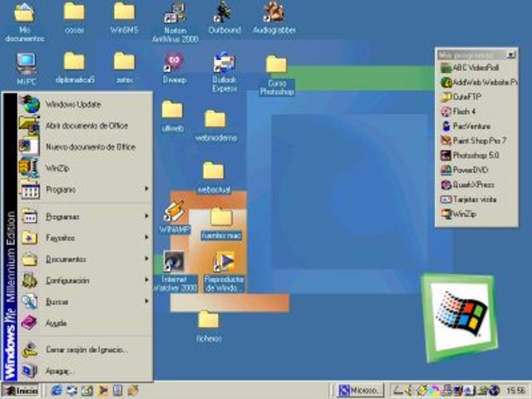This screenshot has width=532, height=399.
Task: Open the Audiograbber shortcut
Action: click(x=274, y=18)
